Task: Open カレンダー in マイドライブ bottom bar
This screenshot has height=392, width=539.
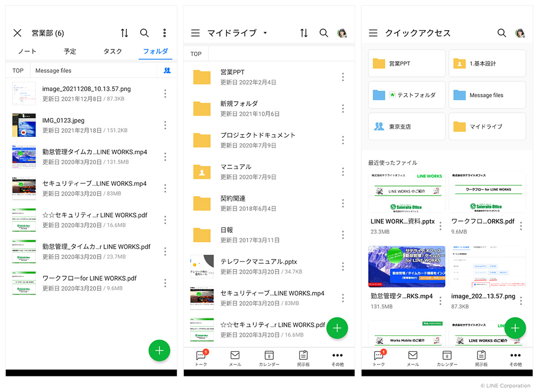Action: (x=269, y=359)
